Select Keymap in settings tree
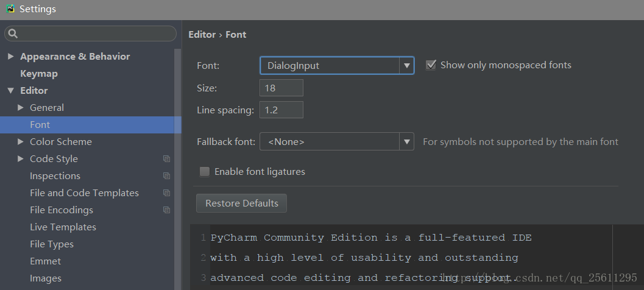Image resolution: width=644 pixels, height=290 pixels. [39, 74]
